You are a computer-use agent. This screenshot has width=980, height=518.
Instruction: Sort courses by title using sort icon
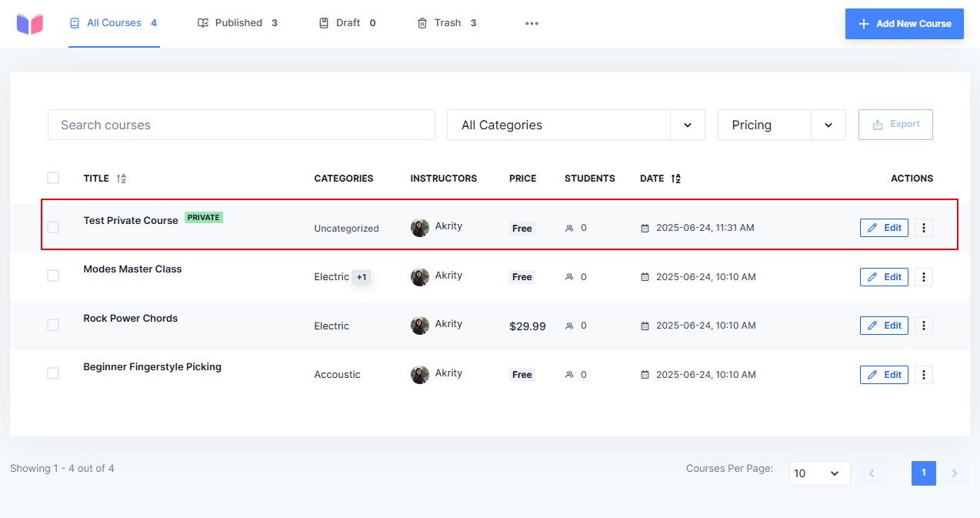(x=121, y=179)
